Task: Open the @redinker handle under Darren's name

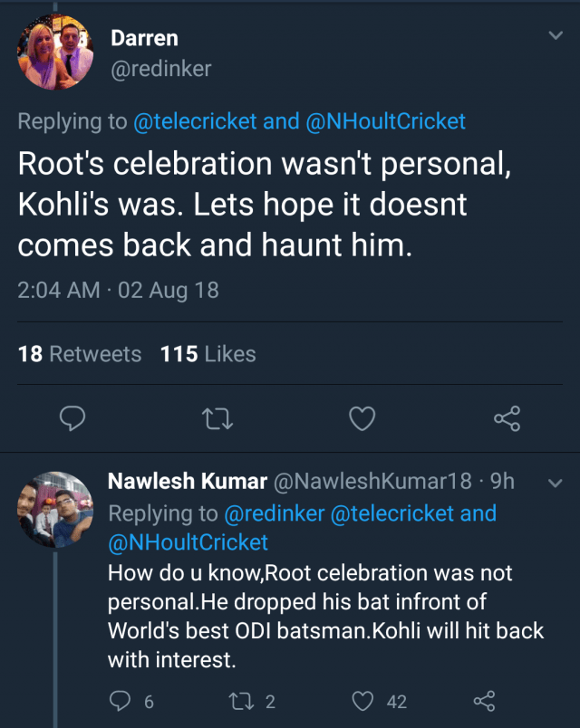Action: click(x=160, y=68)
